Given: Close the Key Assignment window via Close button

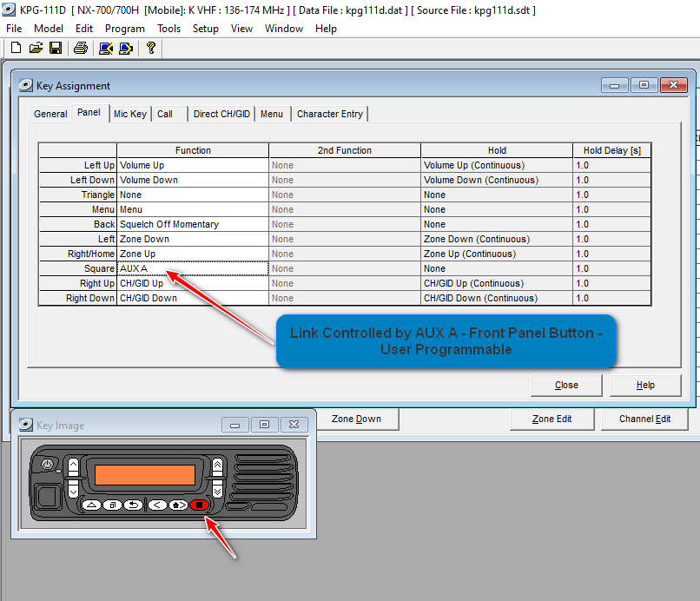Looking at the screenshot, I should pyautogui.click(x=566, y=385).
